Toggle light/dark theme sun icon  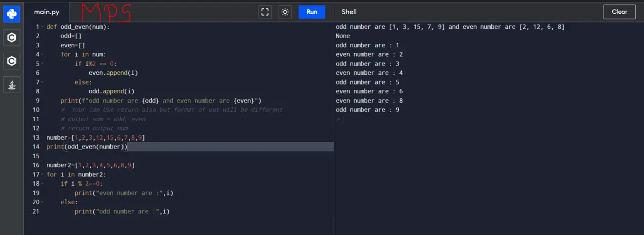click(x=285, y=12)
